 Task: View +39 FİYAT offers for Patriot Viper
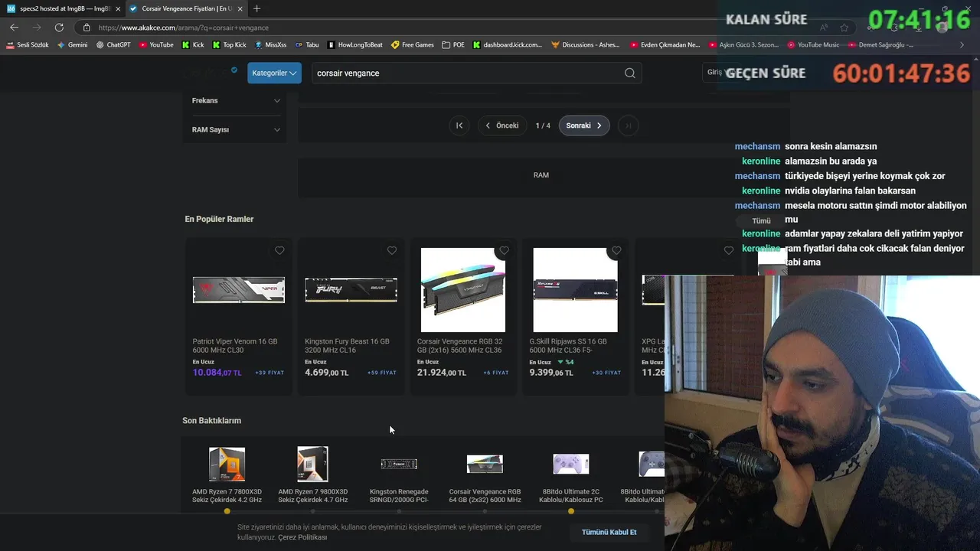click(269, 373)
